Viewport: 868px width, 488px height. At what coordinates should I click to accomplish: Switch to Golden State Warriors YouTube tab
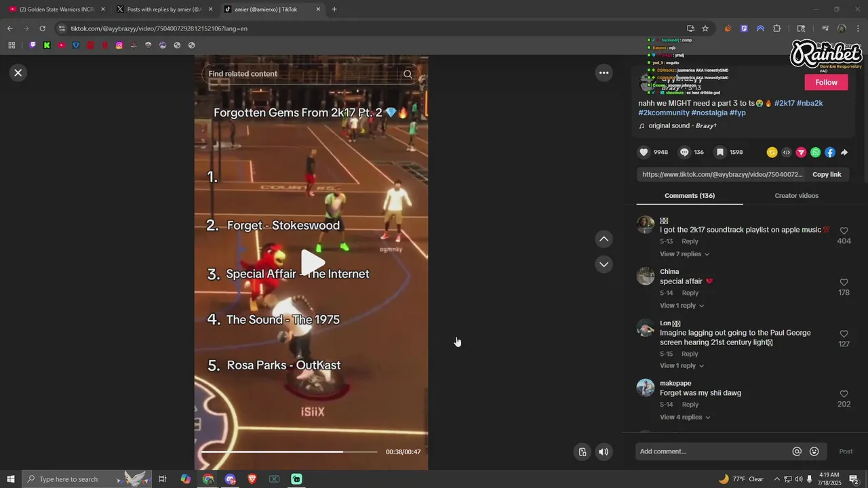[57, 9]
